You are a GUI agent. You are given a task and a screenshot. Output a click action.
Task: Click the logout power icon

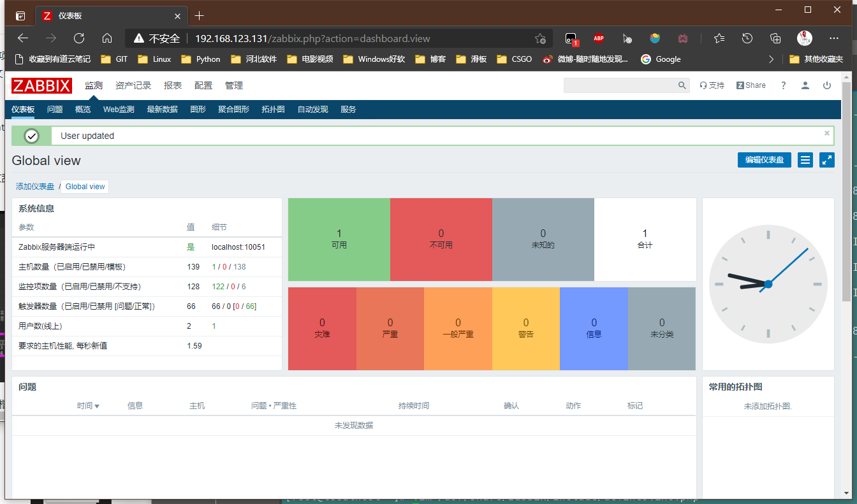[x=827, y=85]
